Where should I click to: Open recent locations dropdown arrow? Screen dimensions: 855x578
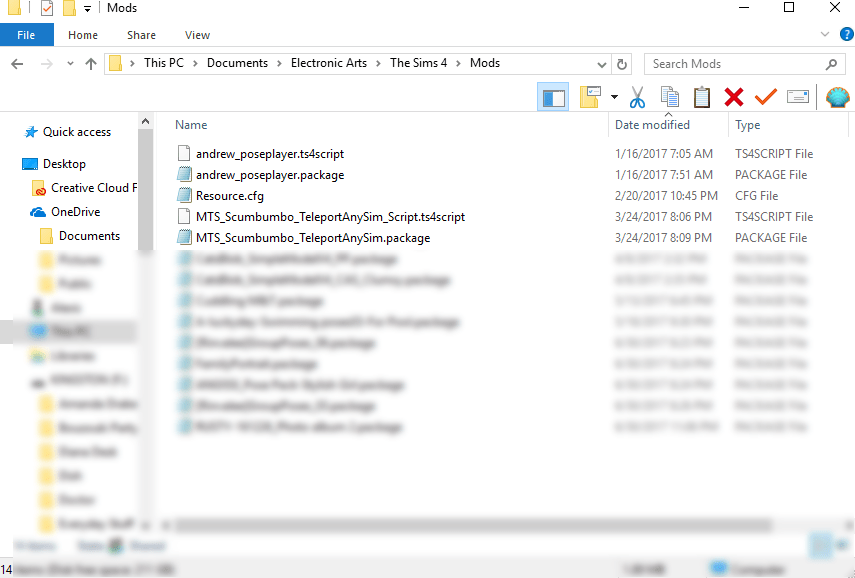(70, 64)
